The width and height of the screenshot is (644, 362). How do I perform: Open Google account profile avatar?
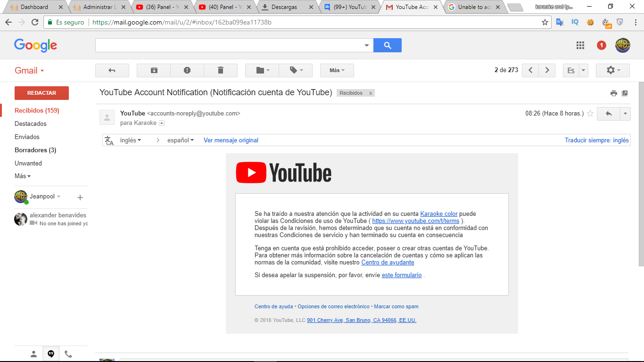[623, 45]
